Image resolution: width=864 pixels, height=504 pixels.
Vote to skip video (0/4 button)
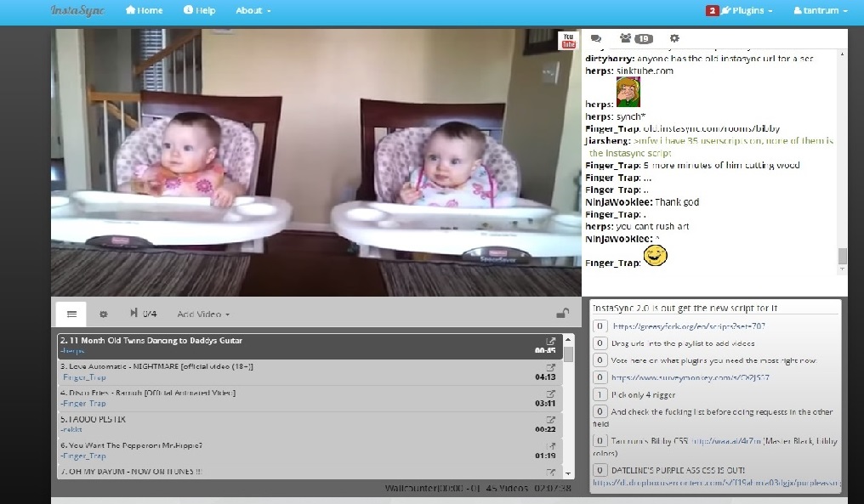(x=143, y=314)
